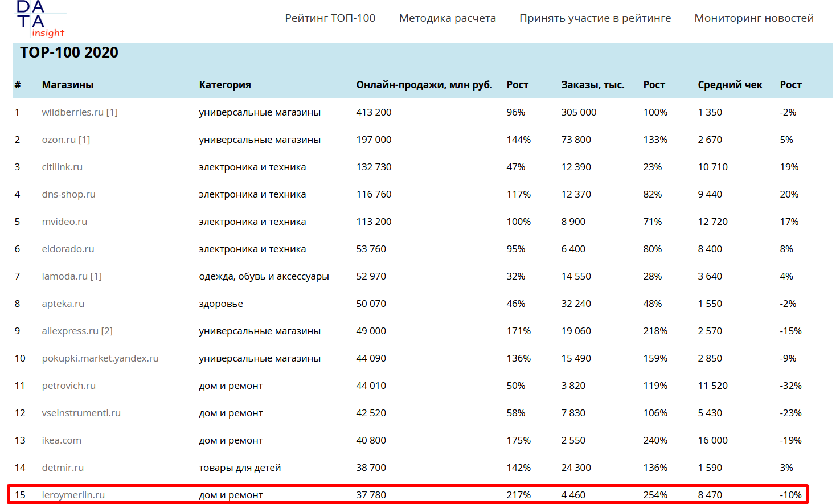Click the Заказы, тыс. column header
Screen dimensions: 840x504
pyautogui.click(x=592, y=85)
